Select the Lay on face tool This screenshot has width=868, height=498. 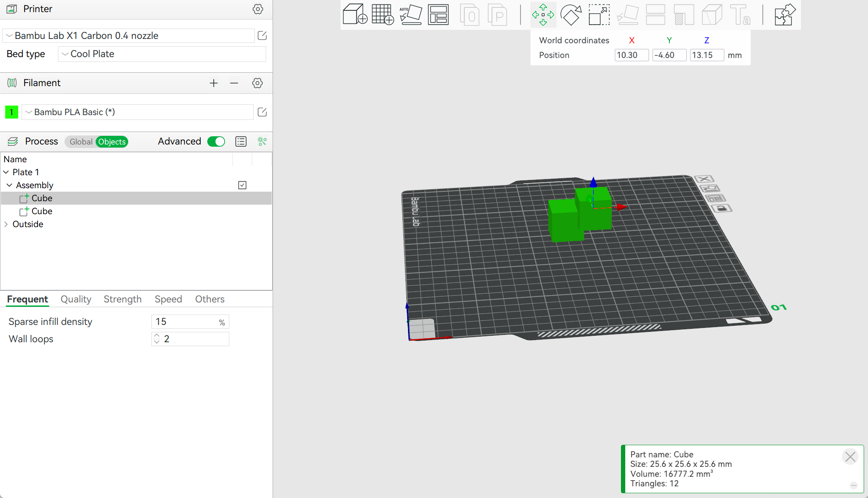pyautogui.click(x=627, y=14)
